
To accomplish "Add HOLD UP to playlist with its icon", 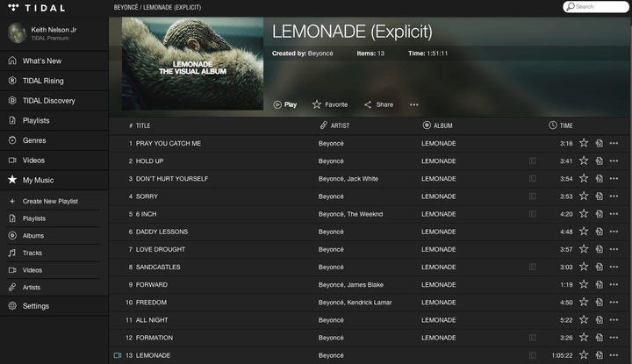I will pyautogui.click(x=599, y=161).
